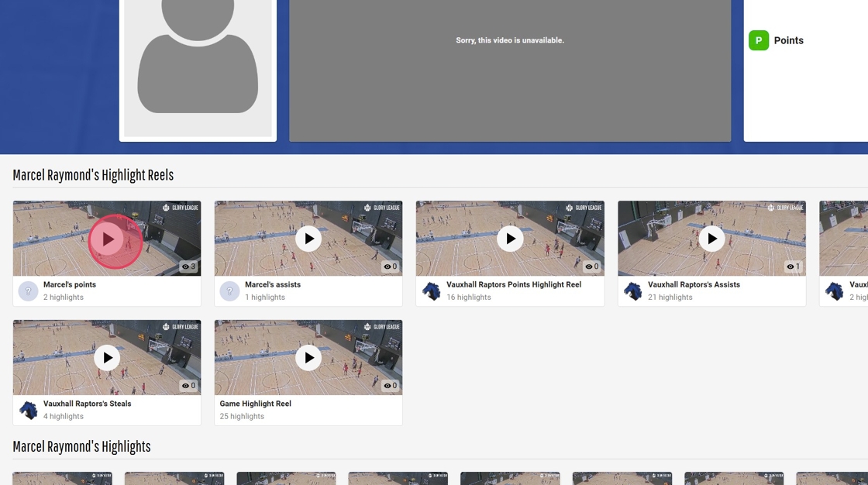Open the Game Highlight Reel title
This screenshot has height=485, width=868.
coord(255,404)
